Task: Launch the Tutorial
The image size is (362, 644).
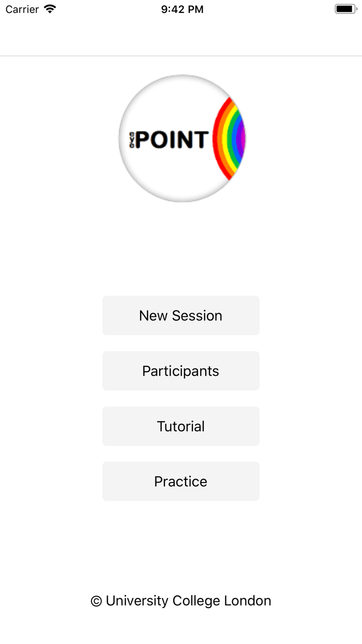Action: [x=180, y=426]
